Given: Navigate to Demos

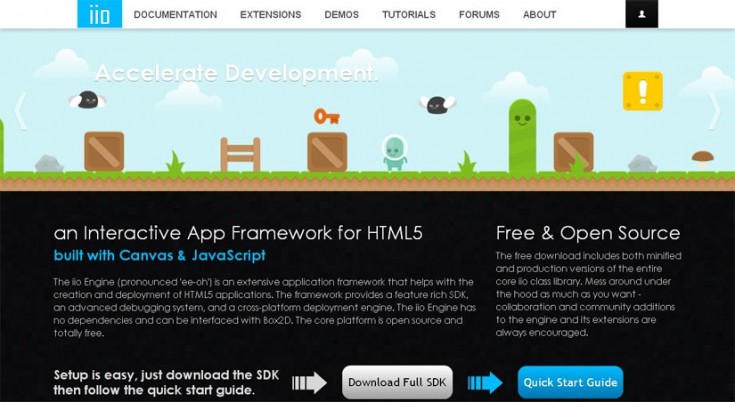Looking at the screenshot, I should tap(341, 15).
